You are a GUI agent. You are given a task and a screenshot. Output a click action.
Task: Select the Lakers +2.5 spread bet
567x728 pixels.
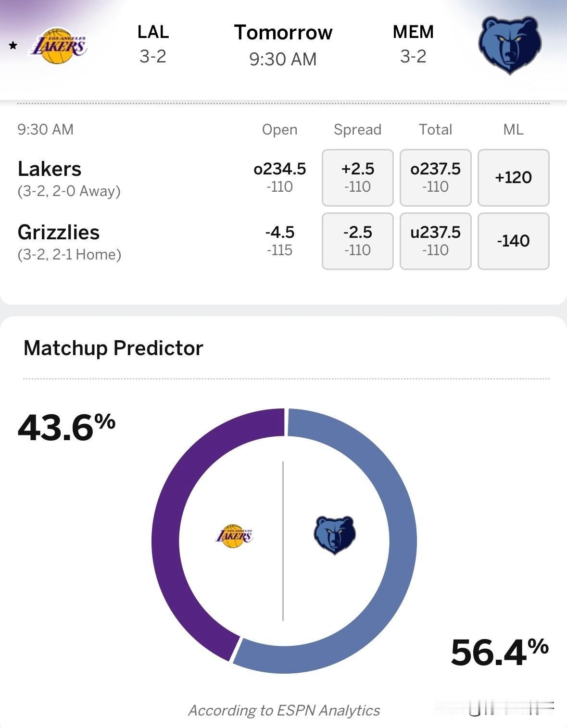pos(357,177)
